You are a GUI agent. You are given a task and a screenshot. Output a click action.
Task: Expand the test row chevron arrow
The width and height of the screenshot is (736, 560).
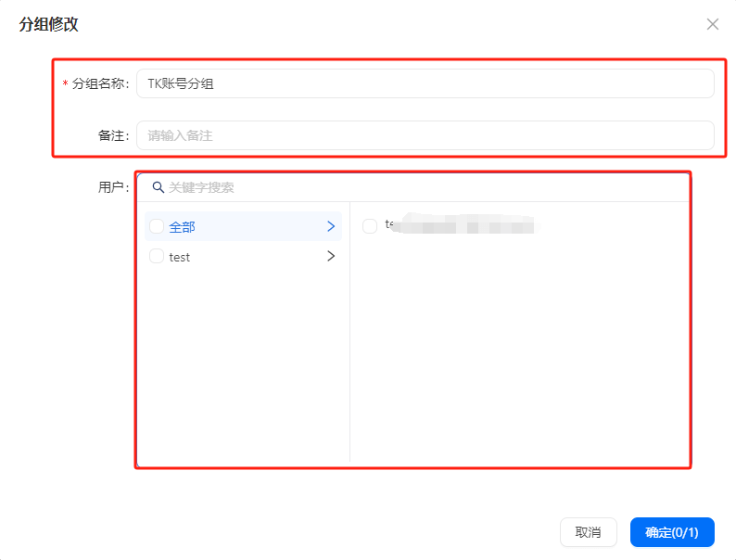pyautogui.click(x=331, y=257)
